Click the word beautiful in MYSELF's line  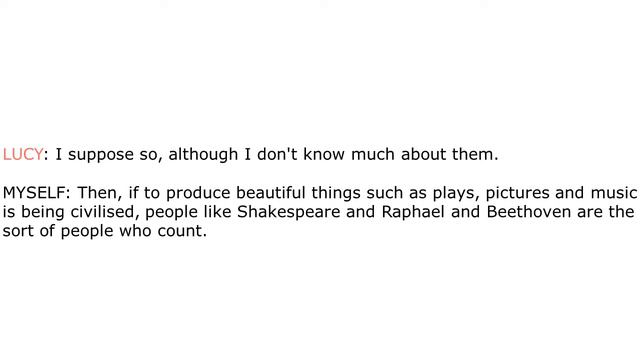pos(271,193)
